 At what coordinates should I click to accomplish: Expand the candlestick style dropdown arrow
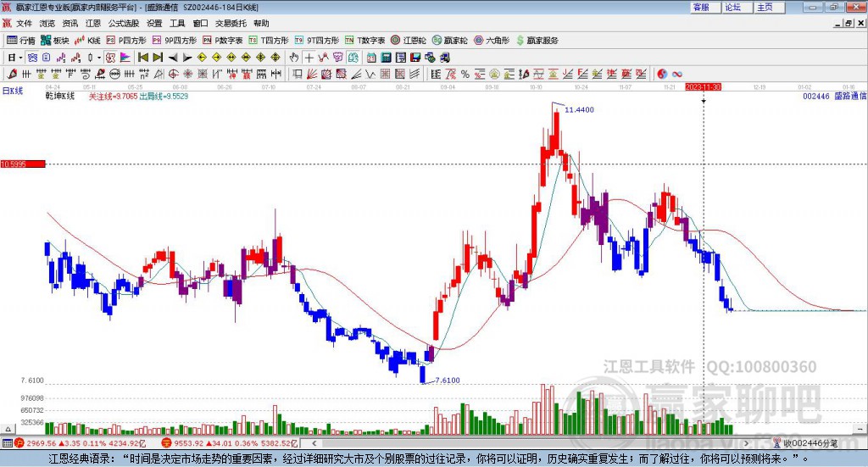[99, 58]
